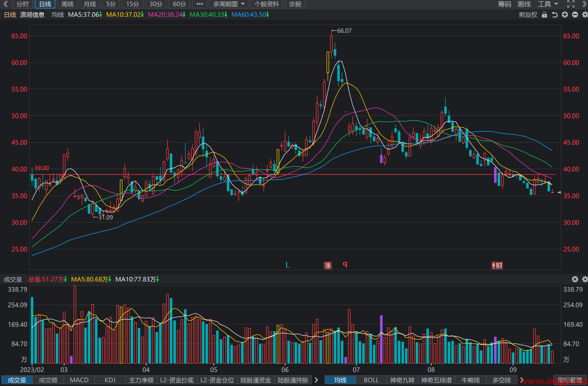The width and height of the screenshot is (588, 386).
Task: Open 个股资料 stock info
Action: point(267,4)
